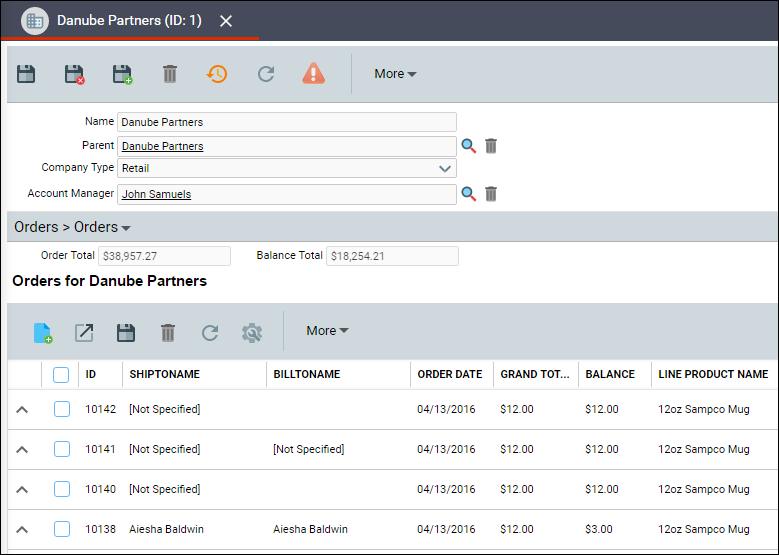
Task: Click order ID 10141 cell
Action: [x=100, y=449]
